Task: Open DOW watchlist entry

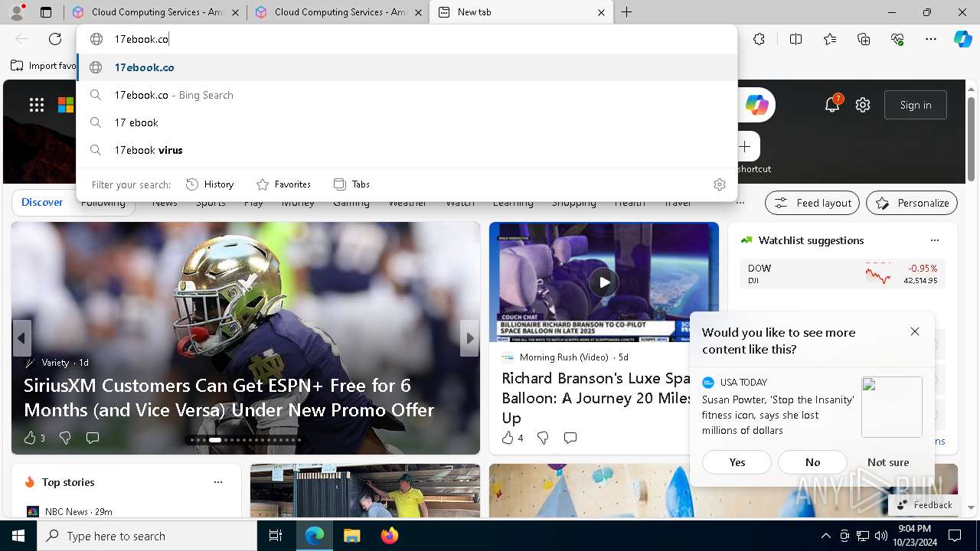Action: pos(842,274)
